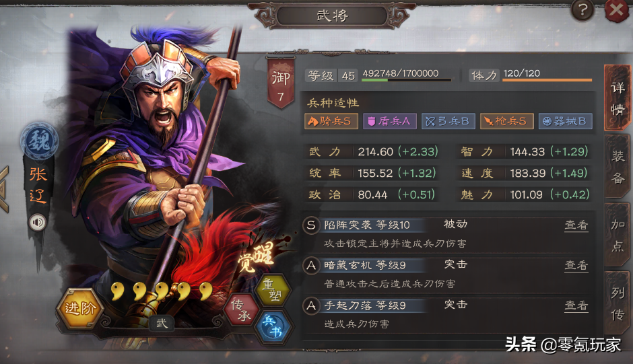Select the 骑兵S troop badge
The width and height of the screenshot is (633, 364).
point(331,121)
